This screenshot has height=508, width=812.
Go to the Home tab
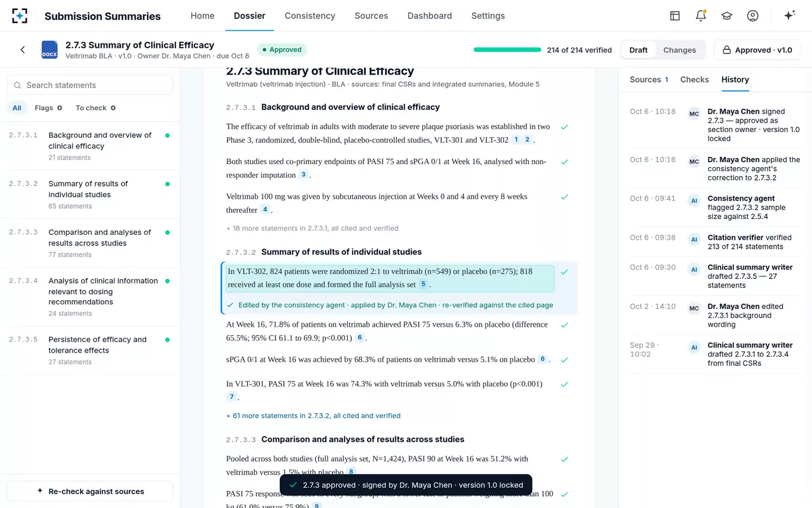click(x=202, y=16)
